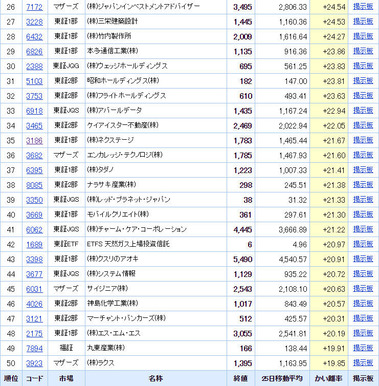Select company name レッド・プラネット・ジャパン

tap(128, 200)
